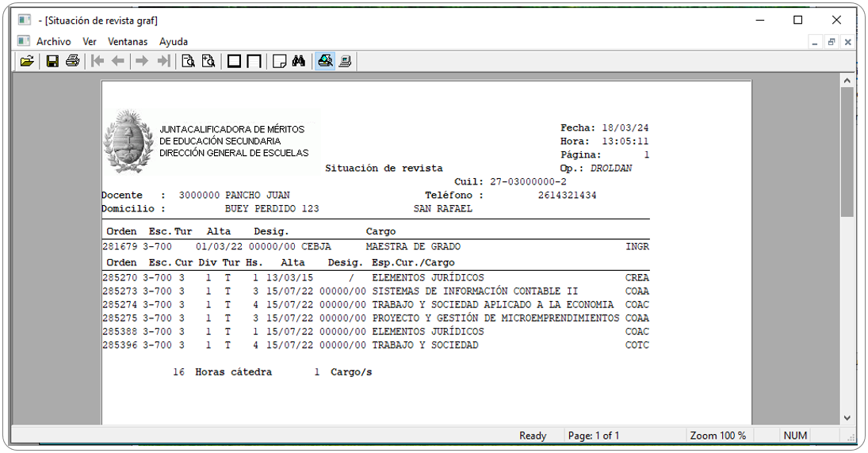This screenshot has height=453, width=868.
Task: Click the Cuil value 27-03000000-2
Action: 528,181
